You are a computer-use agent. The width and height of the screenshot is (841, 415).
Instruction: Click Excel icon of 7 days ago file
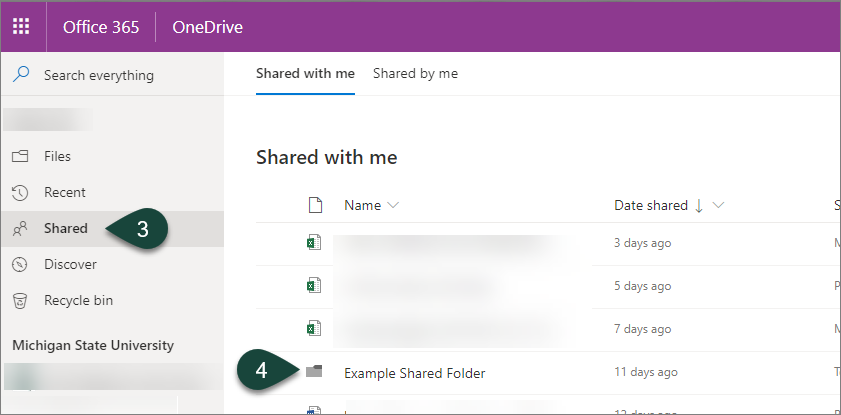click(314, 328)
